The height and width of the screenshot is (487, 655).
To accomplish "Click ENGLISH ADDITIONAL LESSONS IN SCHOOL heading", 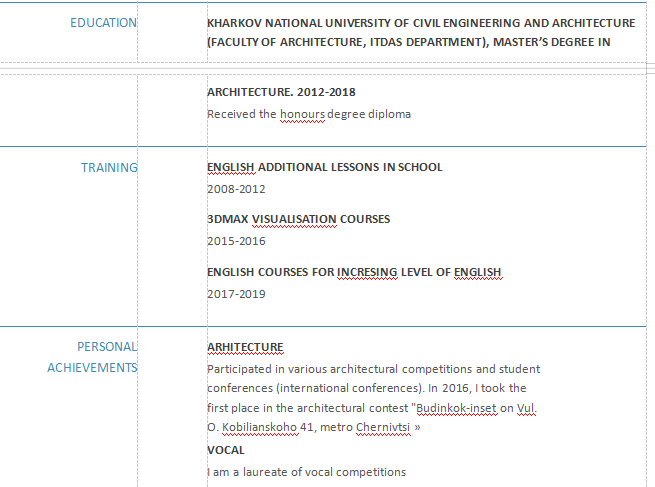I will [324, 167].
